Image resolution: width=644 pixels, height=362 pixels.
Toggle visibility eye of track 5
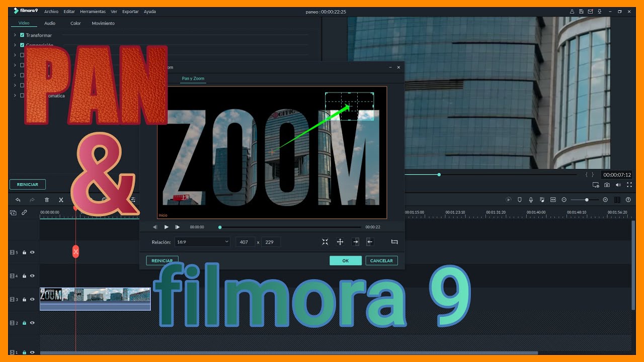(x=32, y=252)
